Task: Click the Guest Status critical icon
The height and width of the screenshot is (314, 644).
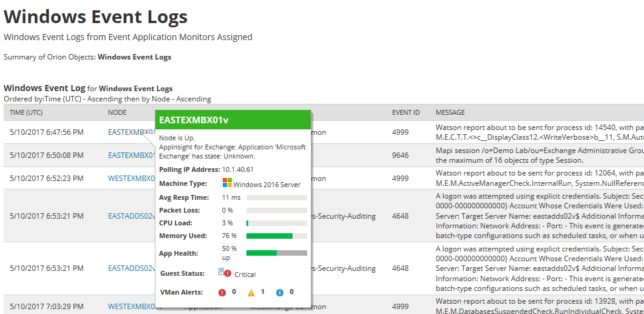Action: pyautogui.click(x=225, y=273)
